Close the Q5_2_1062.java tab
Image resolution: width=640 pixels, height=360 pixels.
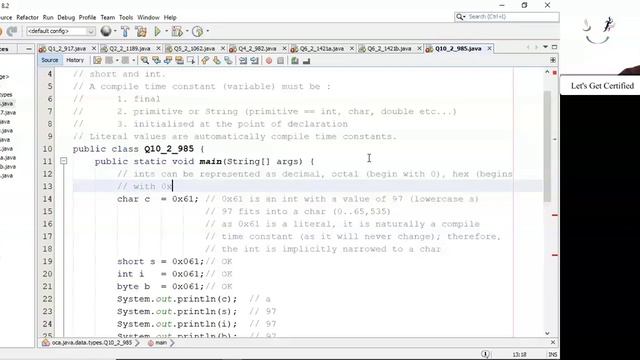(x=222, y=49)
